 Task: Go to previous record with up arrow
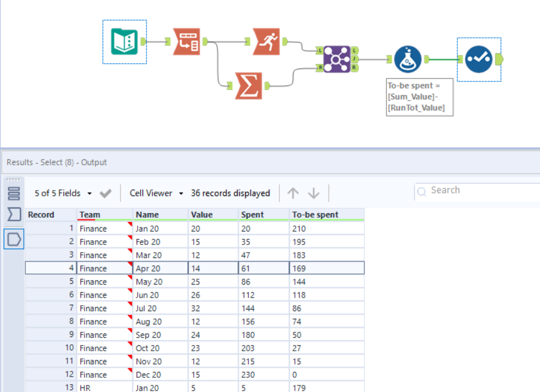point(293,193)
